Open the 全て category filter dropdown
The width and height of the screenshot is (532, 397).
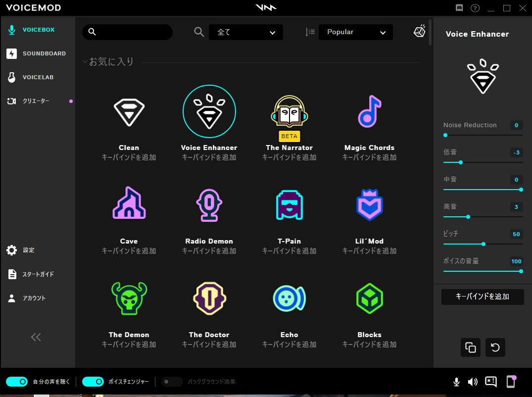(x=246, y=32)
